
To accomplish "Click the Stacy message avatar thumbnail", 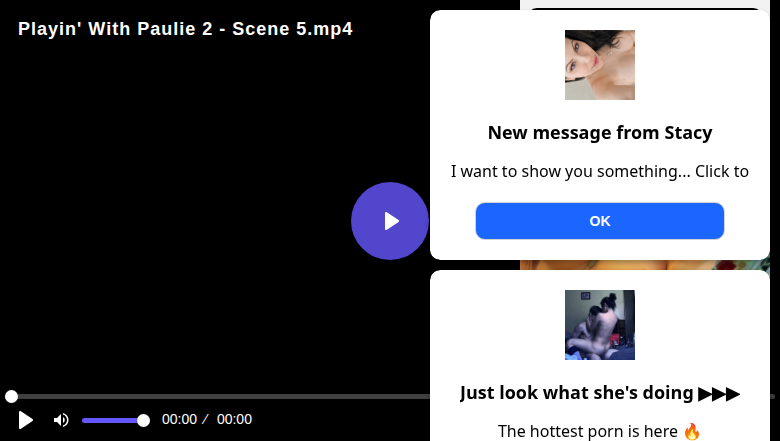I will [599, 65].
